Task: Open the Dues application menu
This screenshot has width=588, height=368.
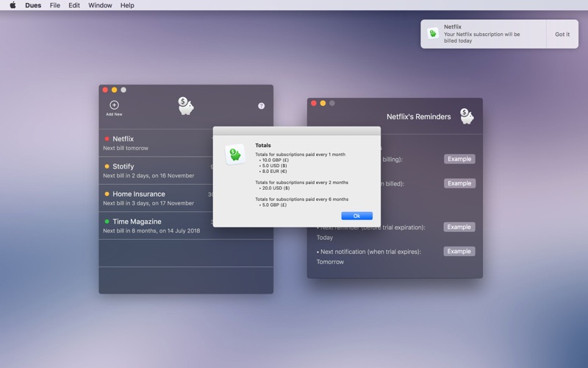Action: (33, 5)
